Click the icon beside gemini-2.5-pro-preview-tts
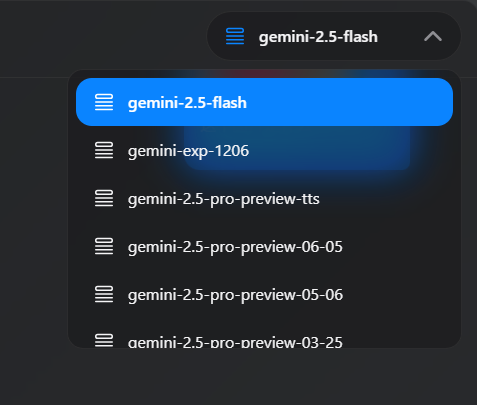477x405 pixels. (104, 198)
